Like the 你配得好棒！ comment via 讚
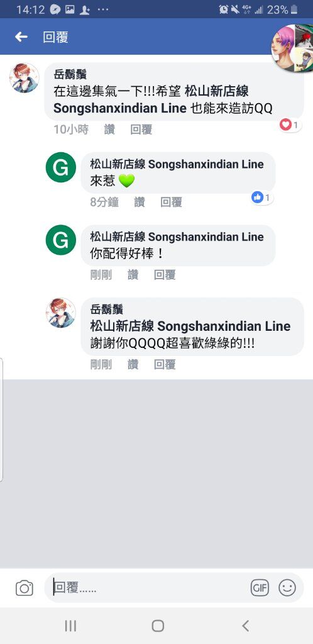The width and height of the screenshot is (313, 644). 133,275
